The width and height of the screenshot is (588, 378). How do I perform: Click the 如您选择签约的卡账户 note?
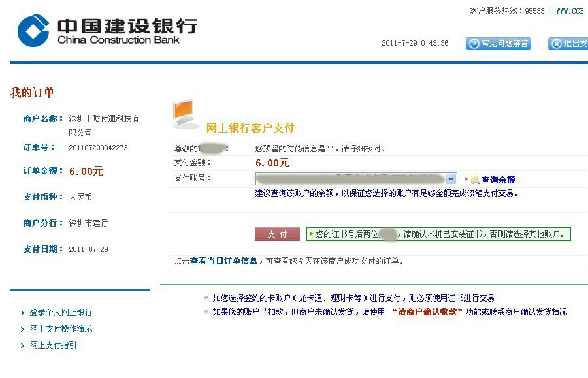353,298
